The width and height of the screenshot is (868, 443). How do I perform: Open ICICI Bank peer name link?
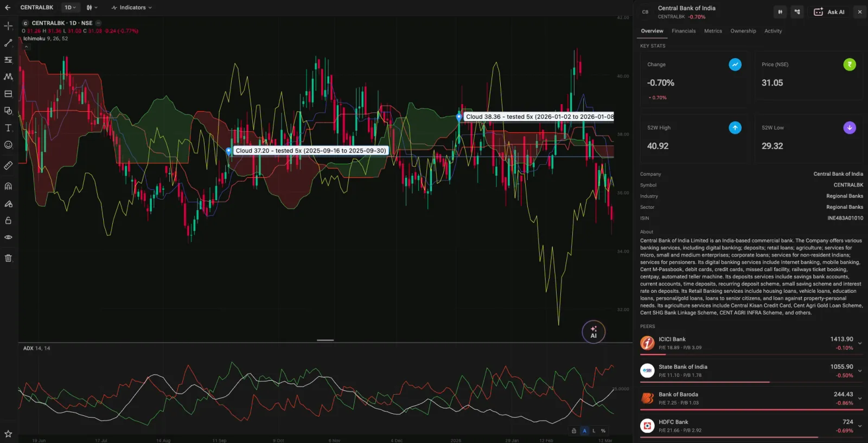click(672, 339)
